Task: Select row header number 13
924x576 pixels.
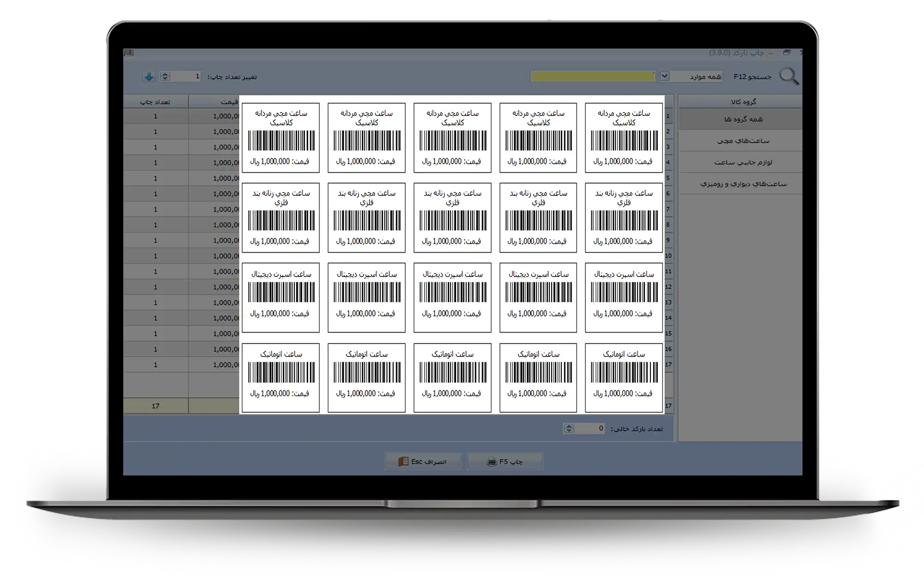Action: pos(669,303)
